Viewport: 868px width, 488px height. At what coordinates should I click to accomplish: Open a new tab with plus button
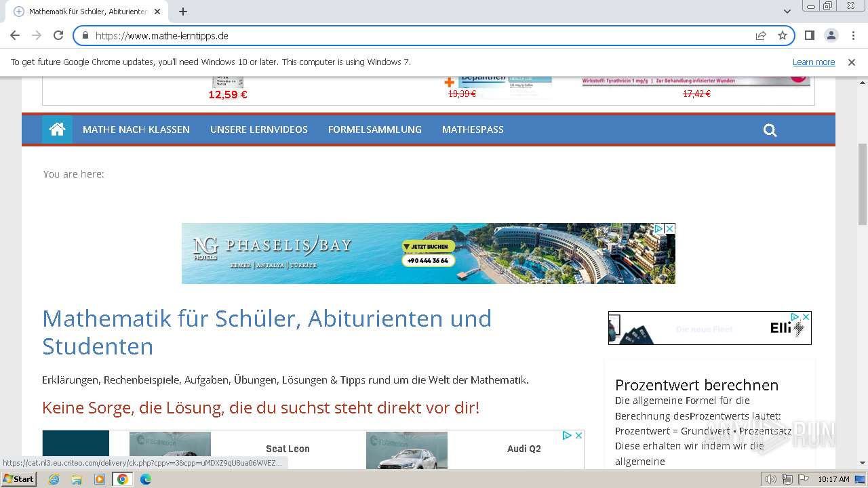183,12
